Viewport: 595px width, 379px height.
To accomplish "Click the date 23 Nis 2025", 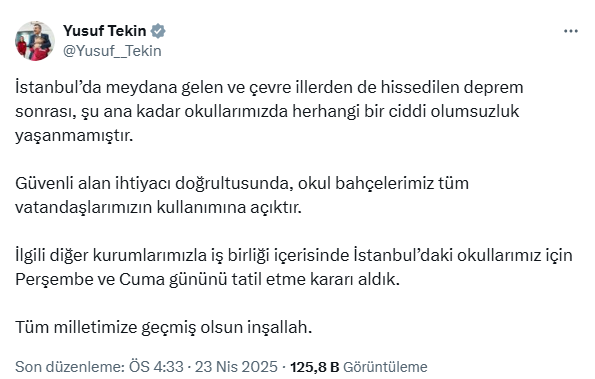I will tap(236, 367).
